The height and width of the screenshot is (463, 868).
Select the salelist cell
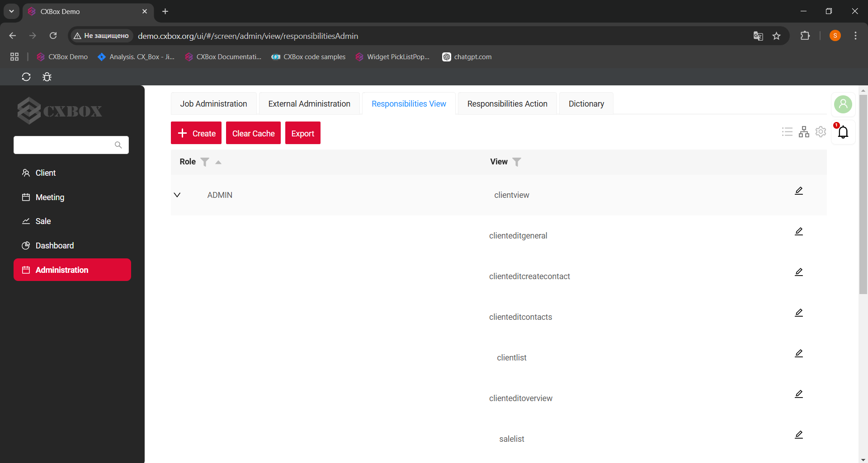click(512, 439)
